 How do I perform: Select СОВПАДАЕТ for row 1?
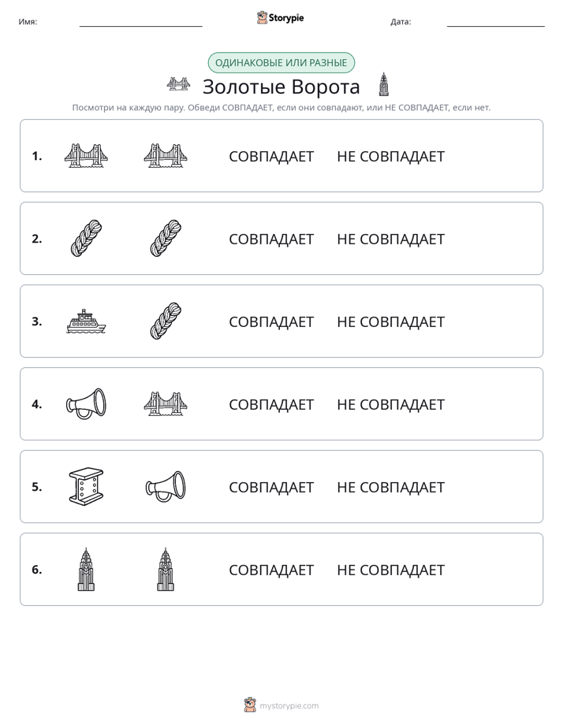pyautogui.click(x=271, y=157)
